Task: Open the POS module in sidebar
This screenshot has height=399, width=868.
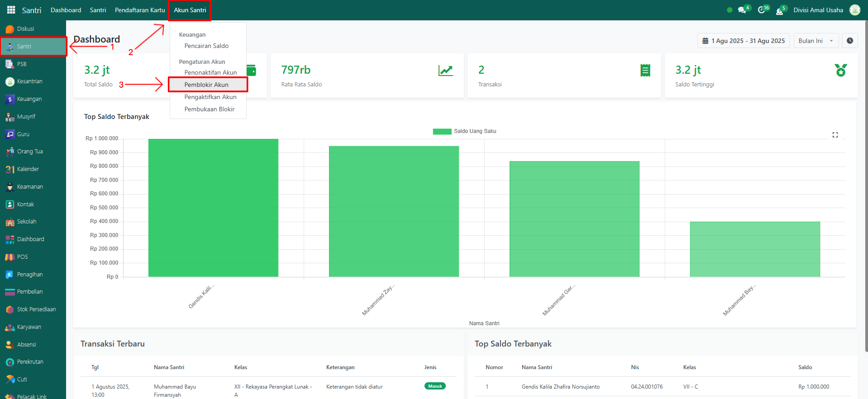Action: [22, 257]
